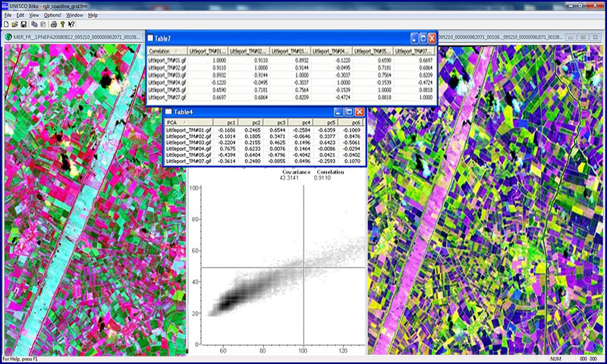Viewport: 607px width, 364px height.
Task: Select row Littleport_TM#02.gif in Table4
Action: pos(264,136)
